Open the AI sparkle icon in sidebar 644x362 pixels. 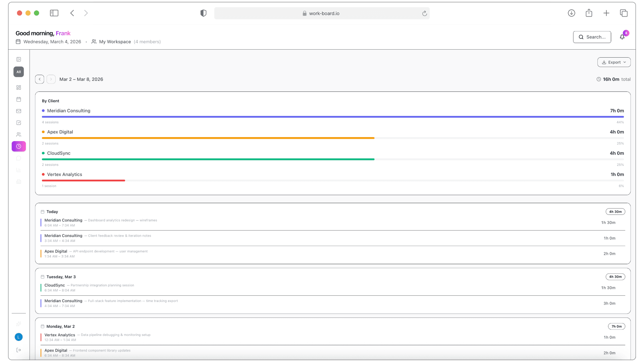tap(19, 324)
